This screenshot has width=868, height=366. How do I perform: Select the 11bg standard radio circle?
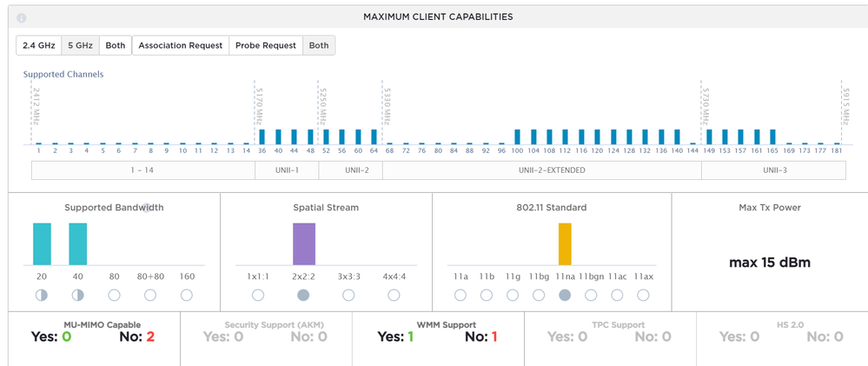(539, 295)
